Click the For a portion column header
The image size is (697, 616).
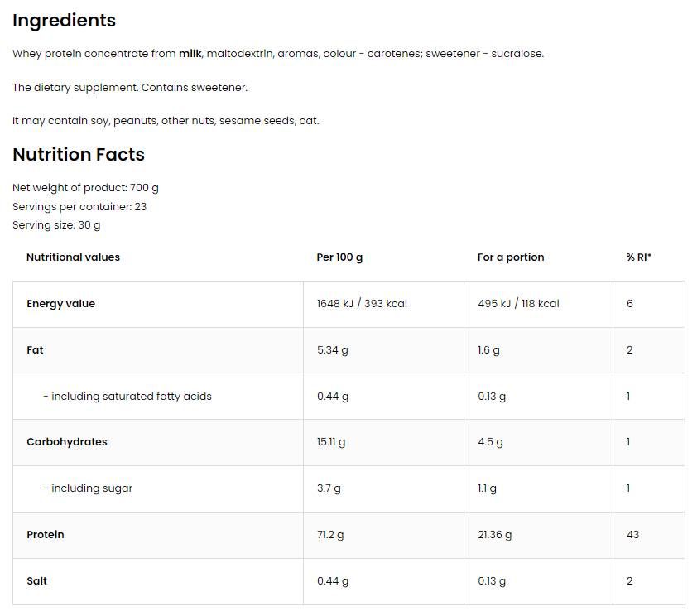pos(511,257)
